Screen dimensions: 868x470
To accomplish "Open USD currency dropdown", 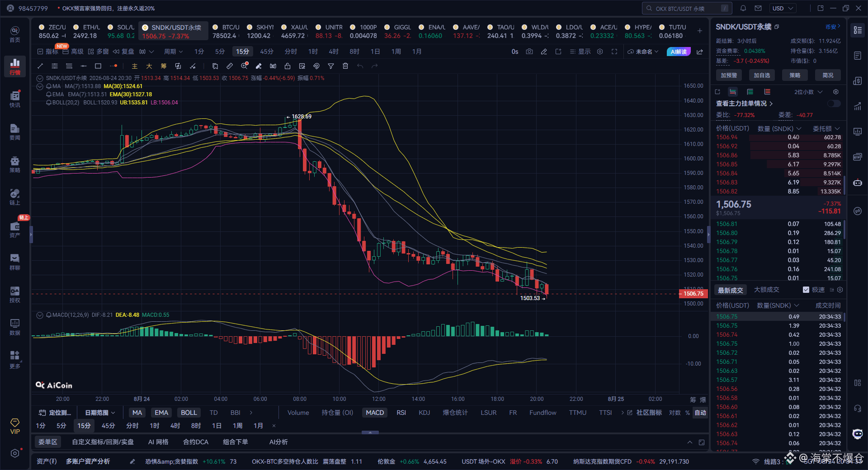I will click(783, 8).
